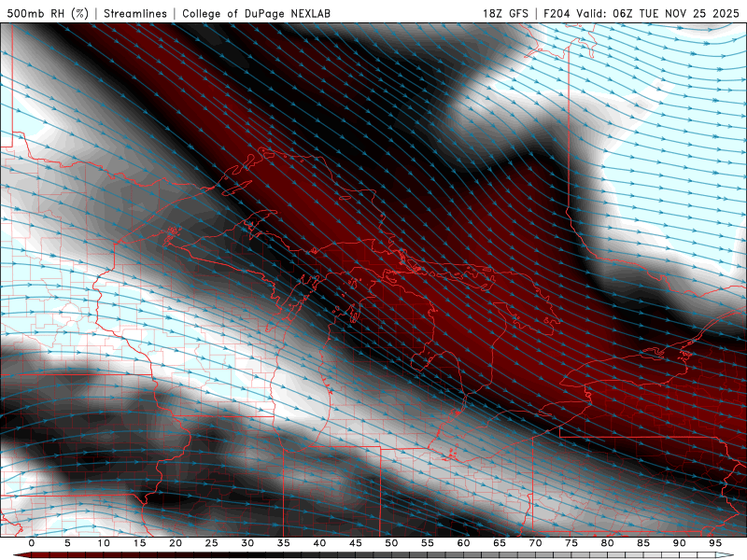Click the '60' tick label on the color scale
Viewport: 747px width, 560px height.
[x=463, y=543]
